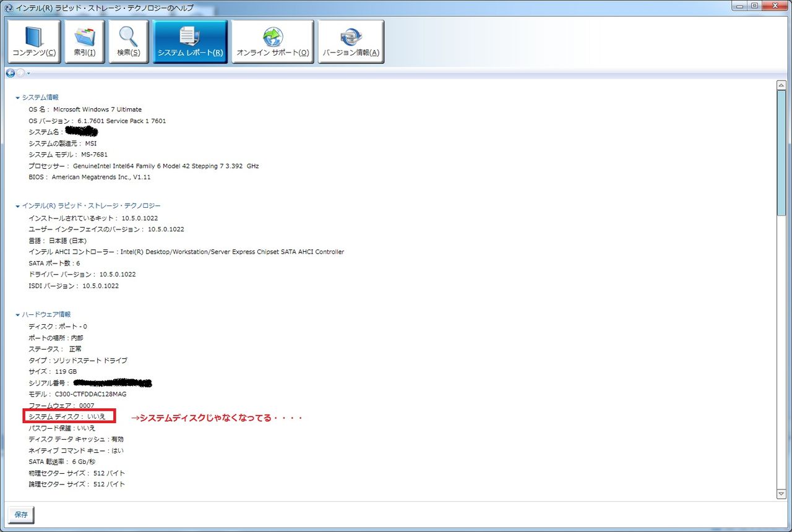Click the scrollbar down arrow
This screenshot has width=792, height=532.
(x=781, y=494)
